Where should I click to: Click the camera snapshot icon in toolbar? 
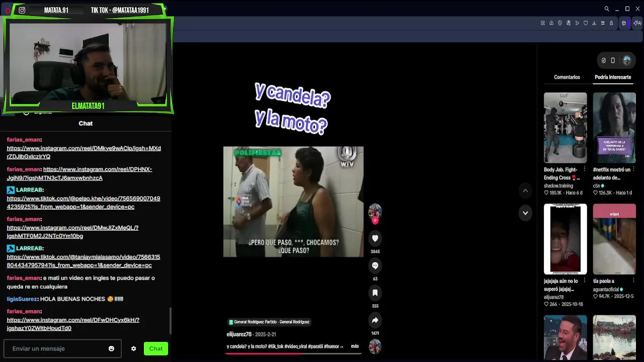[x=551, y=23]
